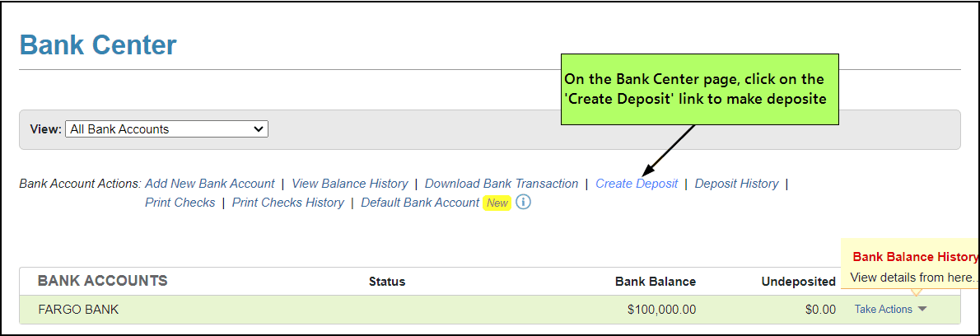The image size is (980, 336).
Task: Open the View bank accounts dropdown
Action: point(166,129)
